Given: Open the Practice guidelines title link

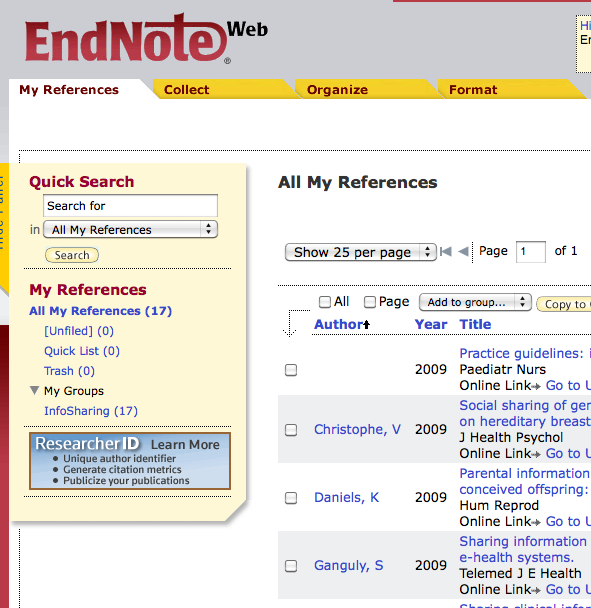Looking at the screenshot, I should click(525, 353).
